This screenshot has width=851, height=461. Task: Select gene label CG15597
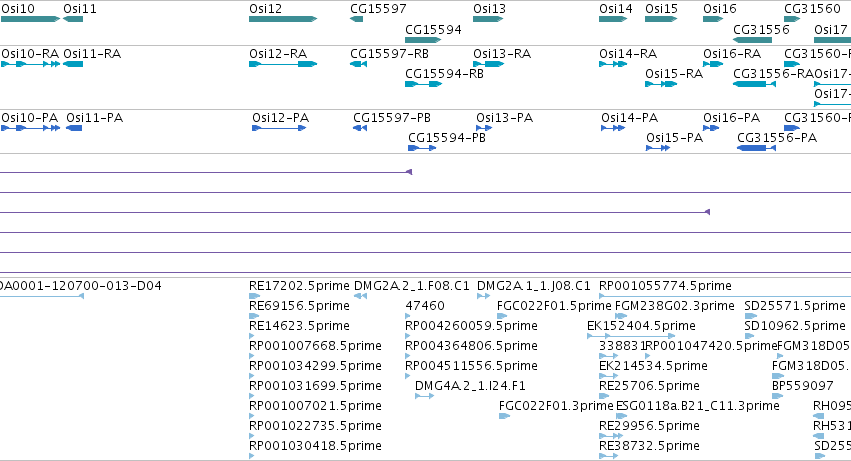coord(378,9)
